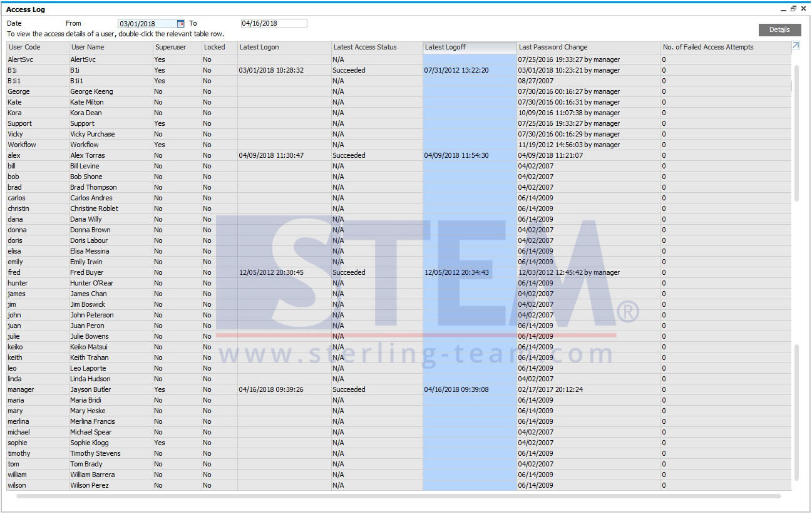
Task: Restore the Access Log window size
Action: pos(793,9)
